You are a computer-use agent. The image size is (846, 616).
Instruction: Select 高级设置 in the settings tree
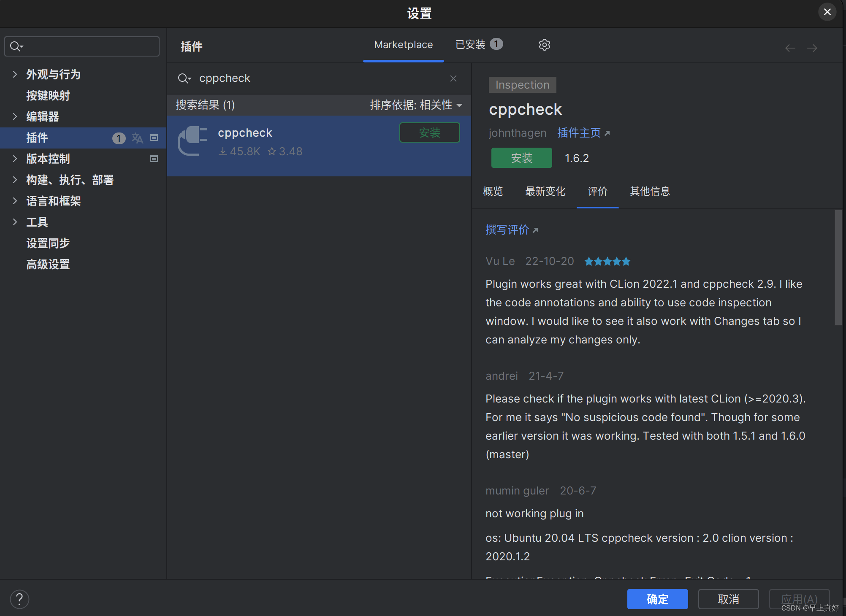tap(48, 265)
